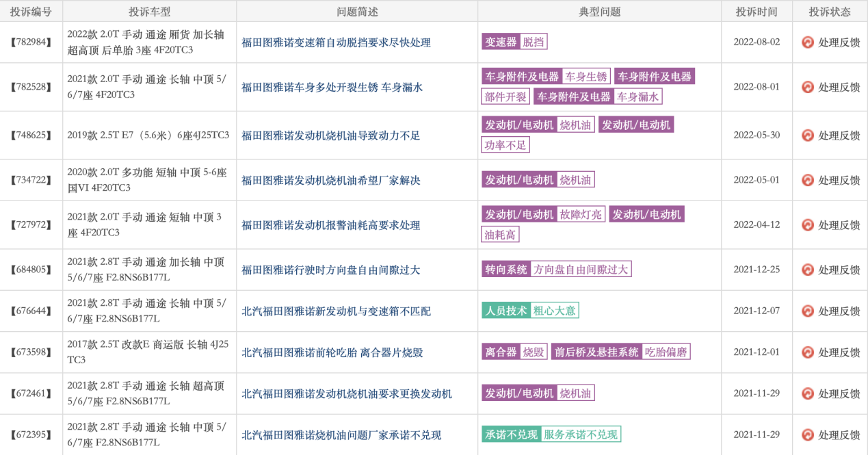The height and width of the screenshot is (455, 868).
Task: Select the 部件开裂 tag
Action: click(505, 96)
